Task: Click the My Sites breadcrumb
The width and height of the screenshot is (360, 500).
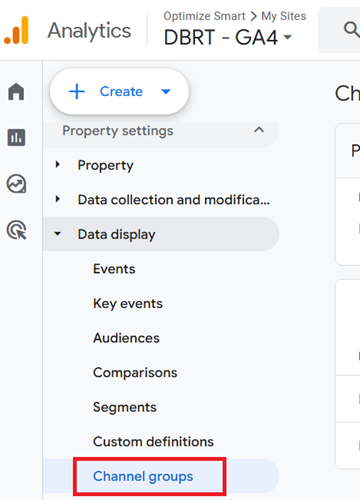Action: 284,16
